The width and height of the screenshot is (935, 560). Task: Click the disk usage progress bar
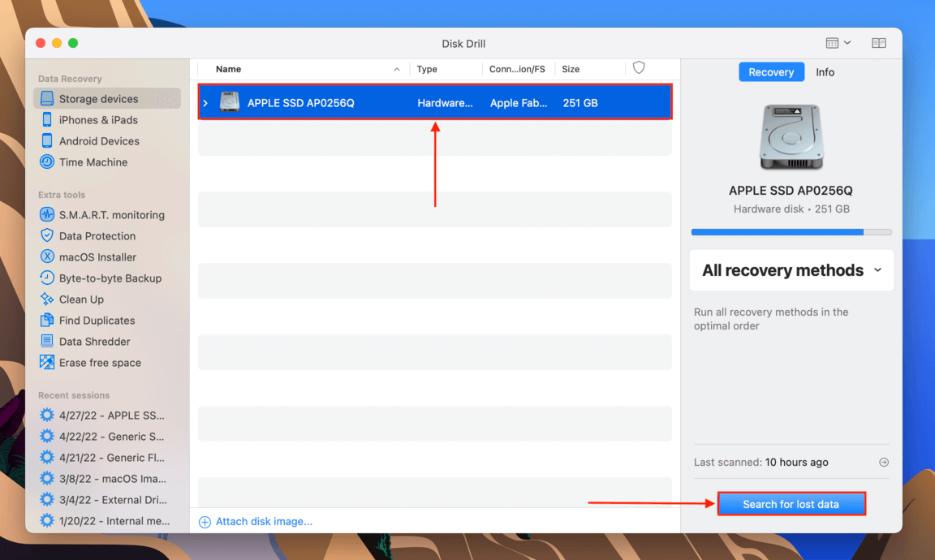click(791, 232)
